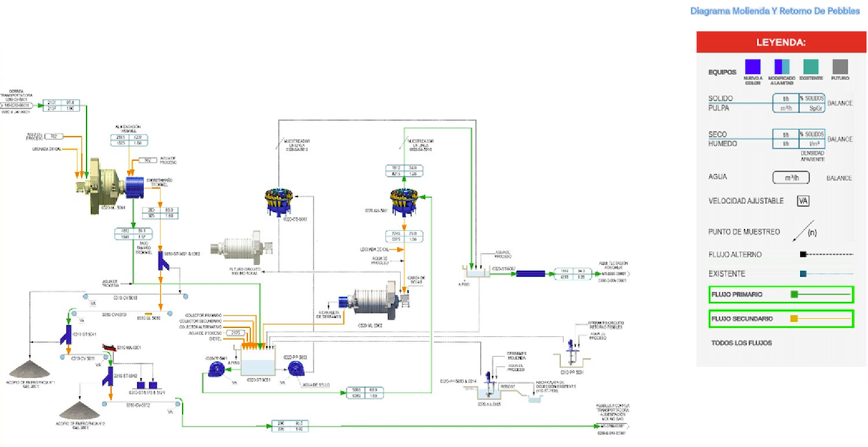This screenshot has height=447, width=868.
Task: Click the Lechada de Cal label near SAG mill
Action: [46, 149]
